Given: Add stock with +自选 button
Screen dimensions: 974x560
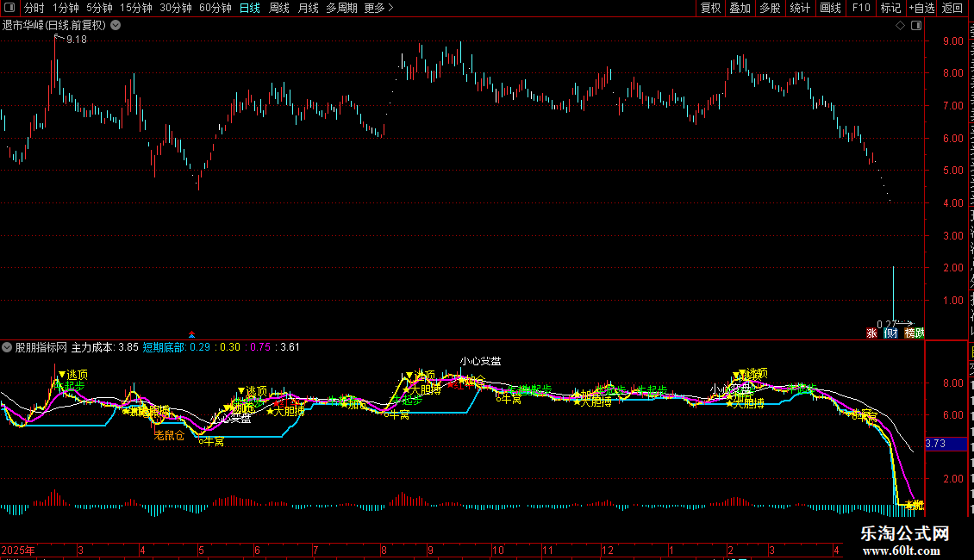Looking at the screenshot, I should coord(921,8).
